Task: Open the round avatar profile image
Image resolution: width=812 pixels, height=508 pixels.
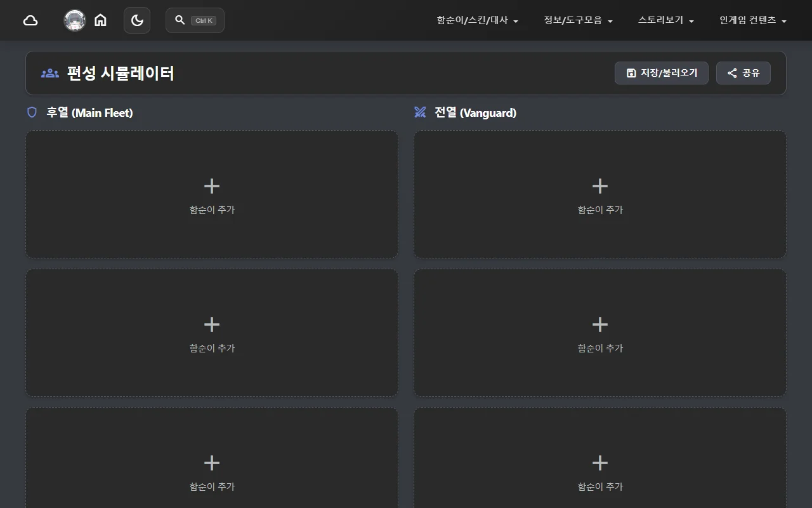Action: point(75,20)
